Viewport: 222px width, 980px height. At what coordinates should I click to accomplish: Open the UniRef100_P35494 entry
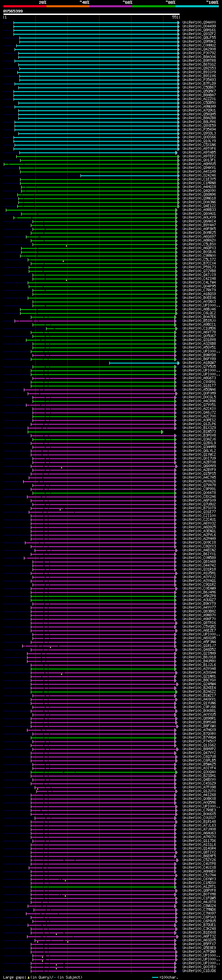pyautogui.click(x=199, y=129)
